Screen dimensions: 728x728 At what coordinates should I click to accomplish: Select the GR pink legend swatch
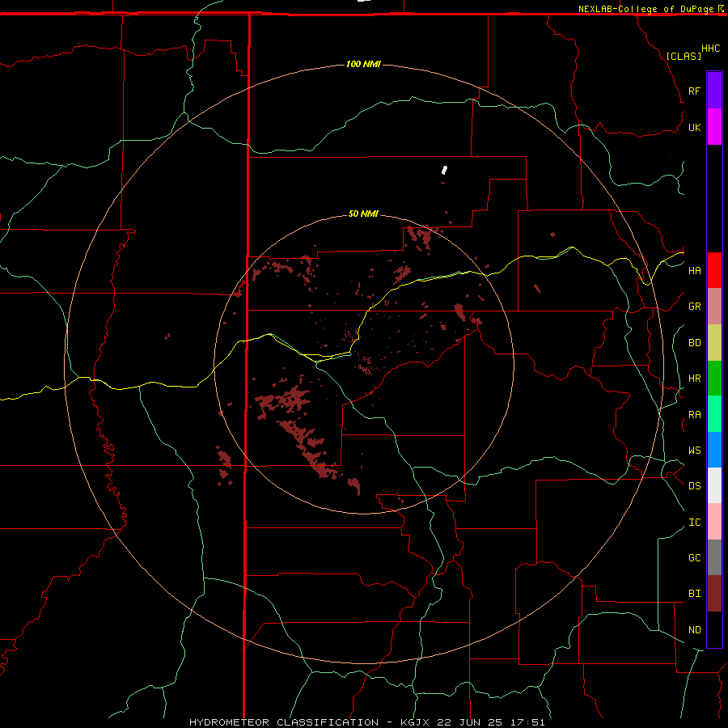click(714, 307)
